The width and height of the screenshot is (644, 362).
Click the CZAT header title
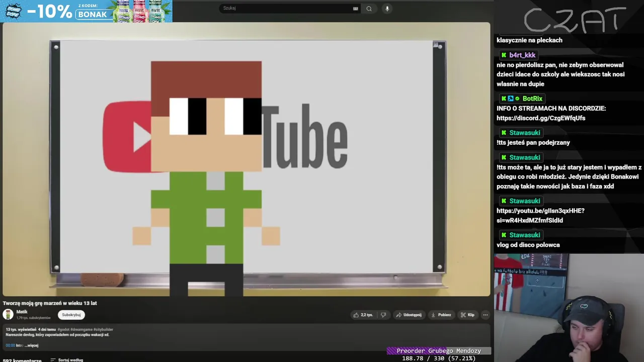click(575, 20)
